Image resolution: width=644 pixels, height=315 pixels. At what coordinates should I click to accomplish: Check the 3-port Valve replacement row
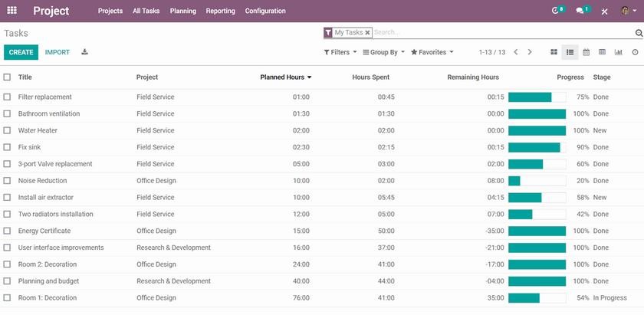(7, 164)
